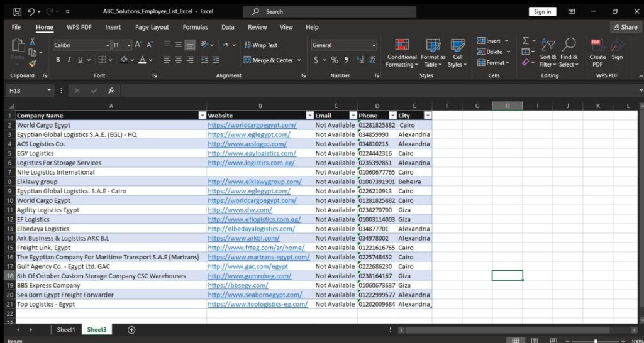
Task: Apply Accounting dollar number format
Action: (x=316, y=60)
